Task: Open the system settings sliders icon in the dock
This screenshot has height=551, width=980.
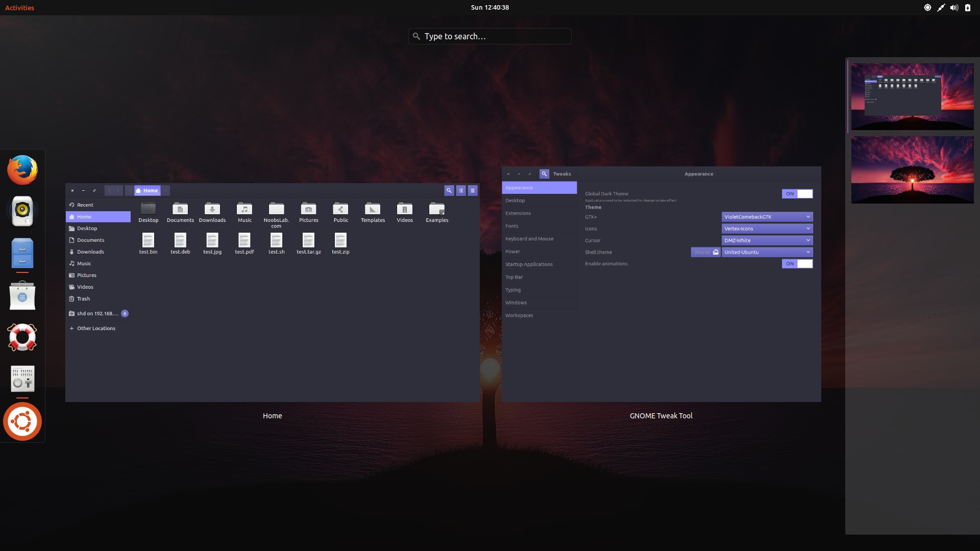Action: [x=22, y=379]
